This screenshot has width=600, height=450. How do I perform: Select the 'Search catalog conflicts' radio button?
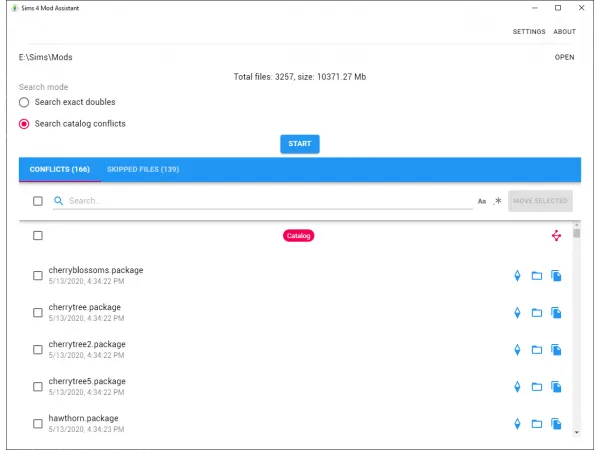coord(25,124)
